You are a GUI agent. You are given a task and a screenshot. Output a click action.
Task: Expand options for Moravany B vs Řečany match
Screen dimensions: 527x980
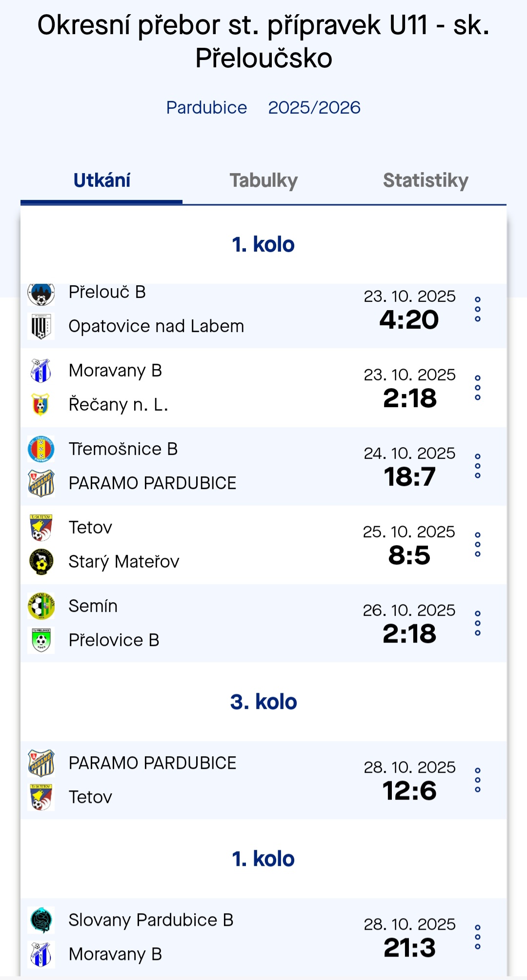478,388
